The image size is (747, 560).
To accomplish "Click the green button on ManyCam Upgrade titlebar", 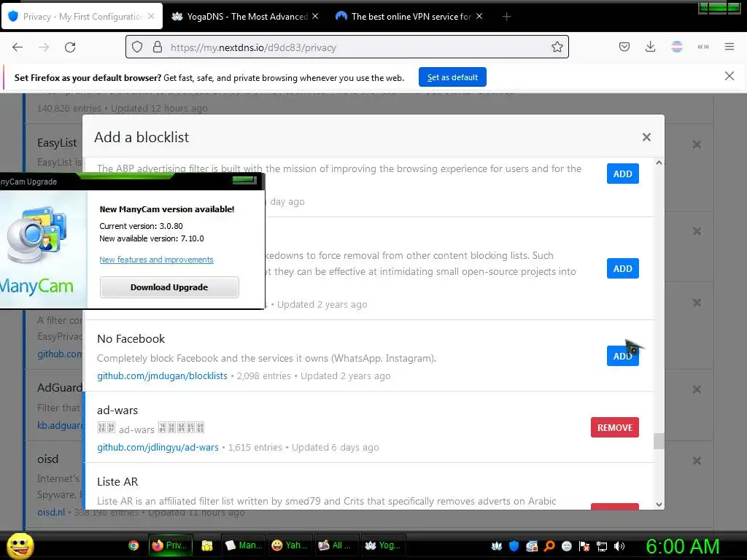I will 244,180.
